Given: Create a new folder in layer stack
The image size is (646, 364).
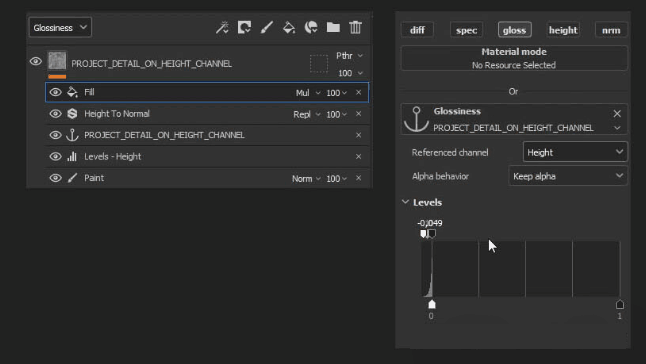Looking at the screenshot, I should (x=333, y=28).
